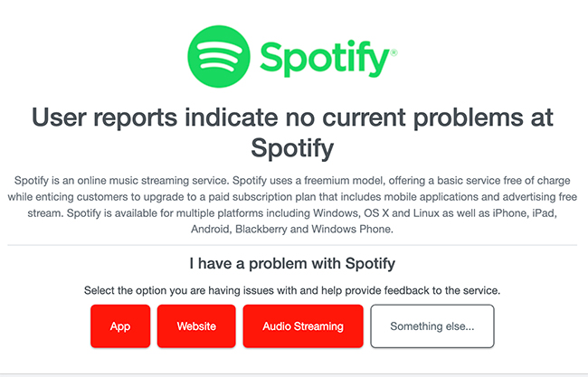Click "Spotify" on the headline's second line
588x377 pixels.
[x=292, y=146]
